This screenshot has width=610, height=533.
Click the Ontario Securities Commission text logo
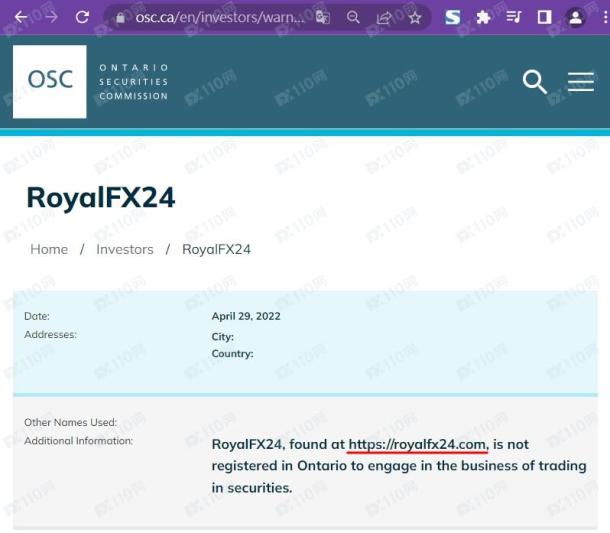pyautogui.click(x=133, y=82)
